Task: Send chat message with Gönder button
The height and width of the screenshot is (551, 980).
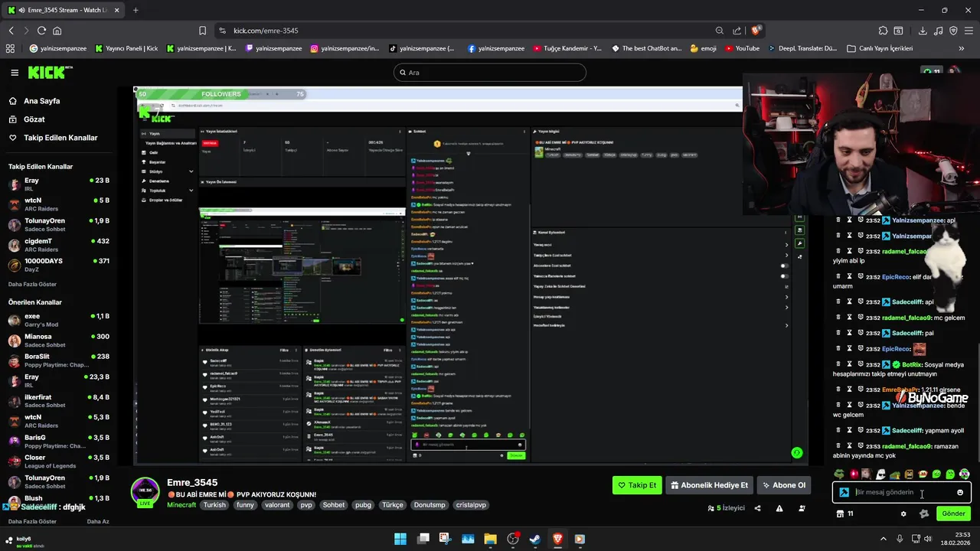Action: click(953, 514)
